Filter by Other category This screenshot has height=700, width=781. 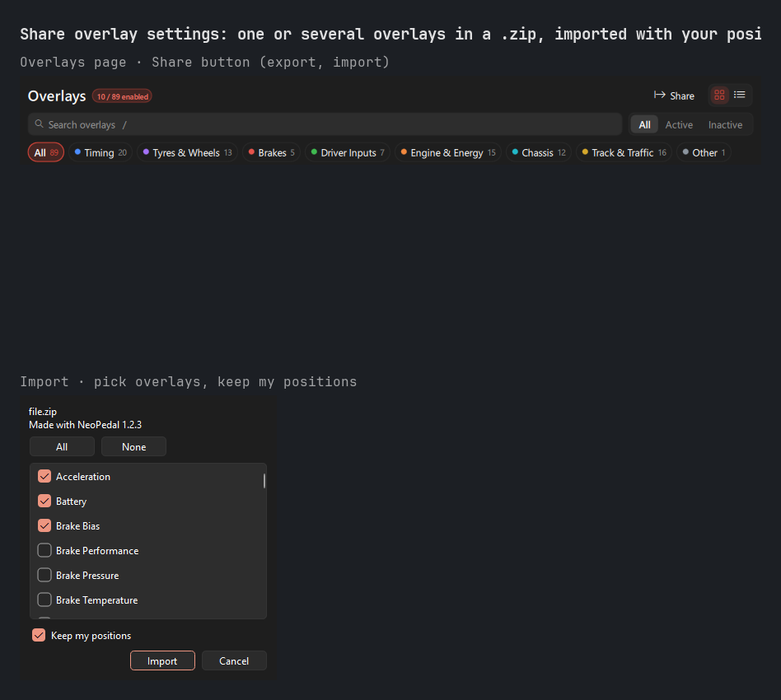(704, 153)
